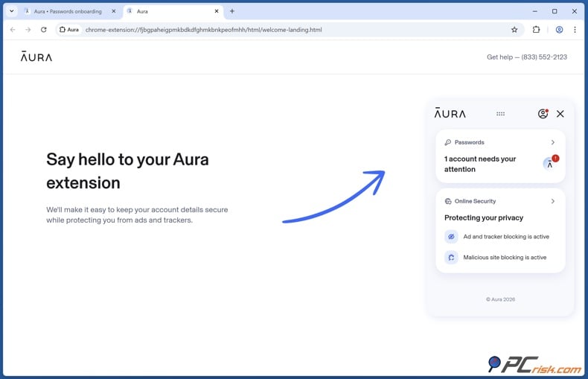Viewport: 588px width, 379px height.
Task: Click 'Ad and tracker blocking is active' text
Action: coord(506,237)
